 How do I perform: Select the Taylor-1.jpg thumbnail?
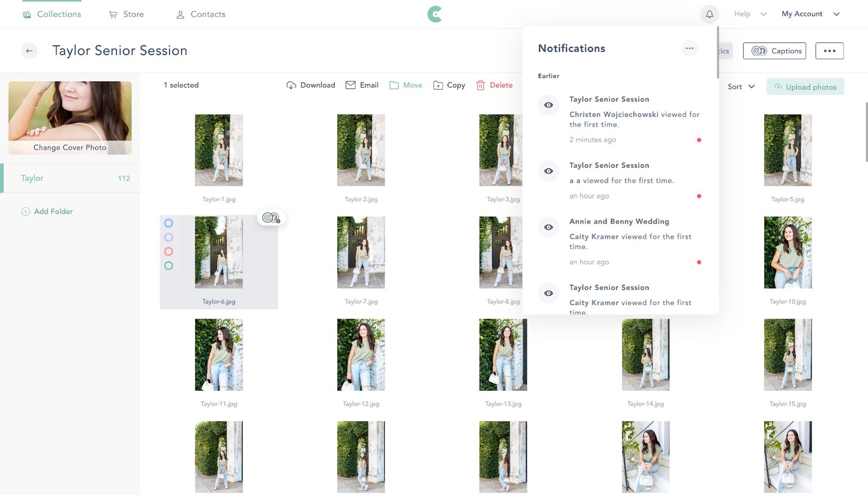pyautogui.click(x=219, y=150)
